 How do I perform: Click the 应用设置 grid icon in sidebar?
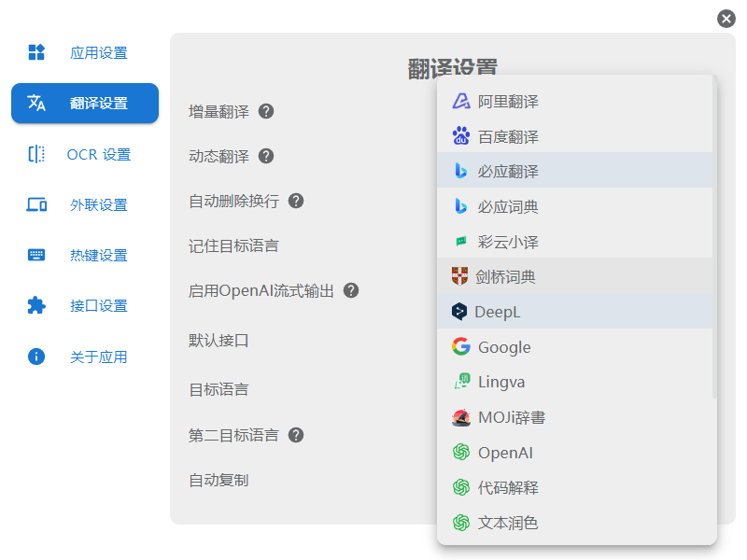click(x=36, y=52)
